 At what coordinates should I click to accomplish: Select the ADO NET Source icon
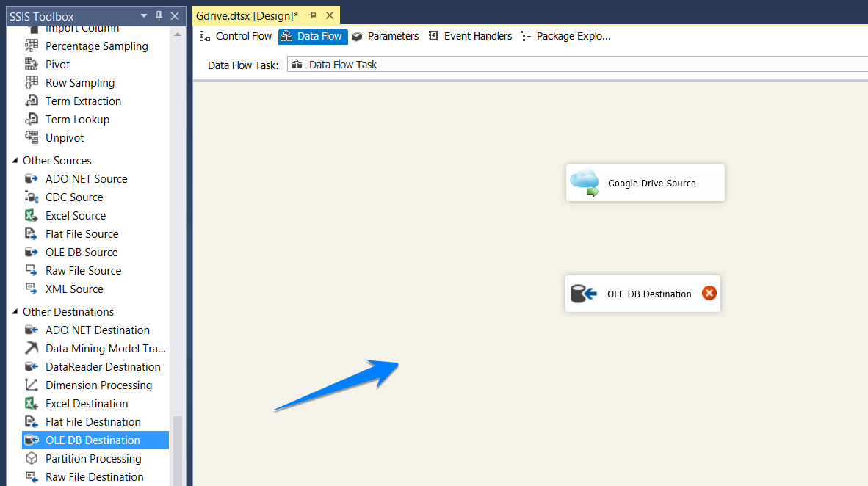coord(32,179)
